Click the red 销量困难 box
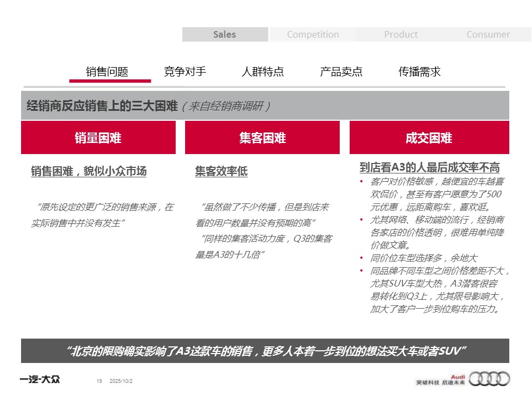This screenshot has width=532, height=399. pyautogui.click(x=98, y=138)
